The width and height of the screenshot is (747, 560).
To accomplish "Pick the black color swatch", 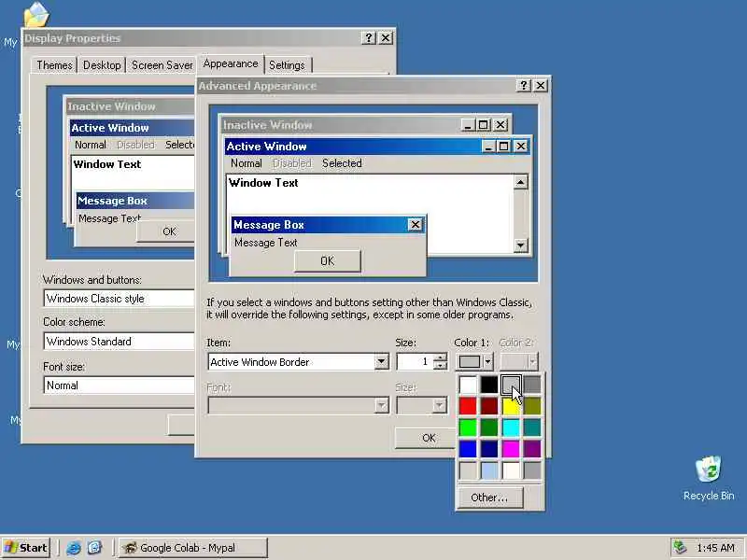I will point(488,385).
